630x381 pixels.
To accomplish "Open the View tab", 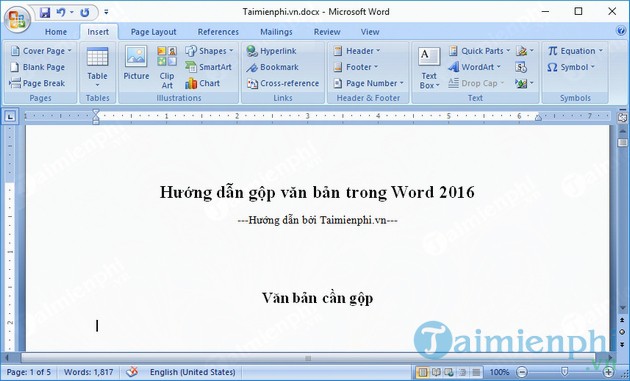I will tap(370, 32).
